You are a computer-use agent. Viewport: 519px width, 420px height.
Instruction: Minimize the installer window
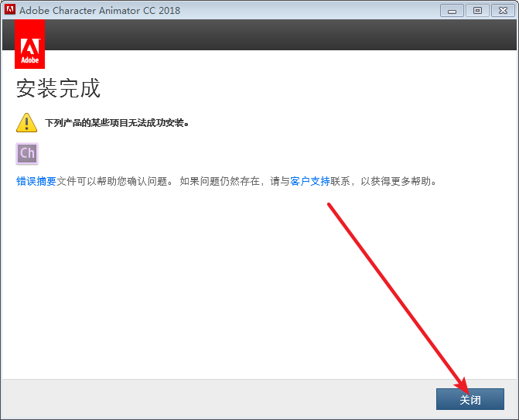click(x=452, y=11)
